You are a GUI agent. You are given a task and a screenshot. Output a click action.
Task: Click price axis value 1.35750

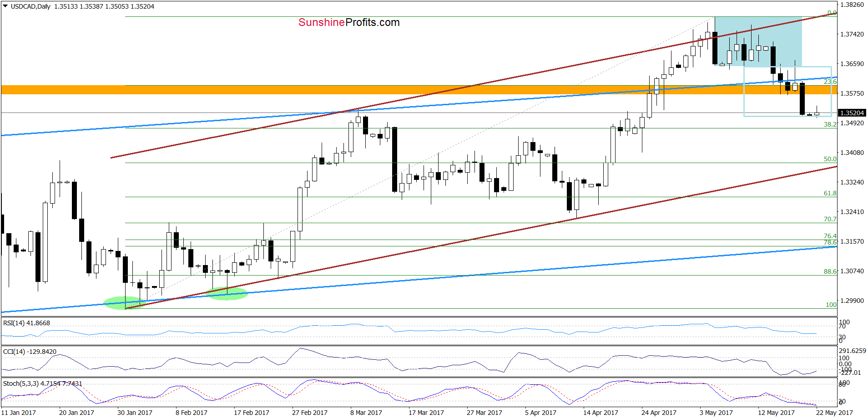click(852, 93)
